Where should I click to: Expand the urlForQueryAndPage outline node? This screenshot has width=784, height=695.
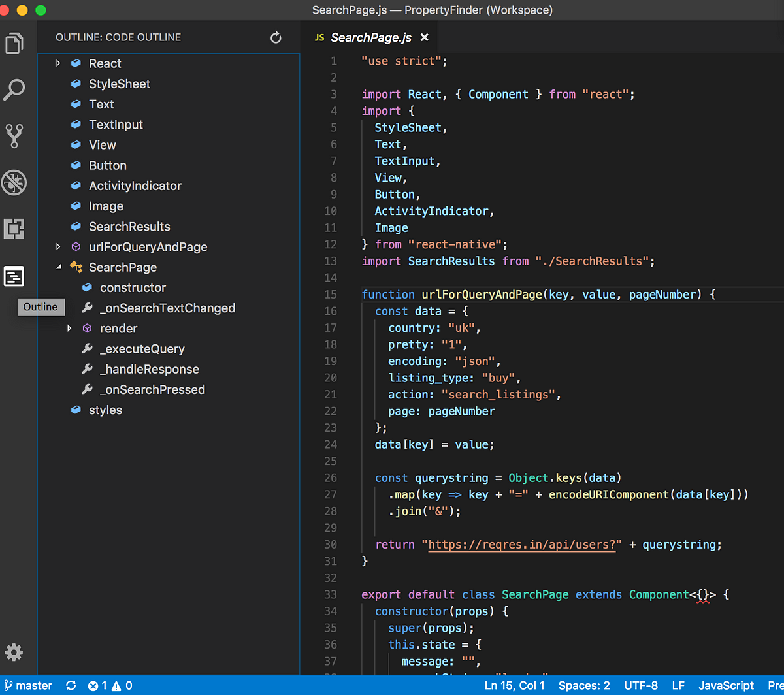58,247
